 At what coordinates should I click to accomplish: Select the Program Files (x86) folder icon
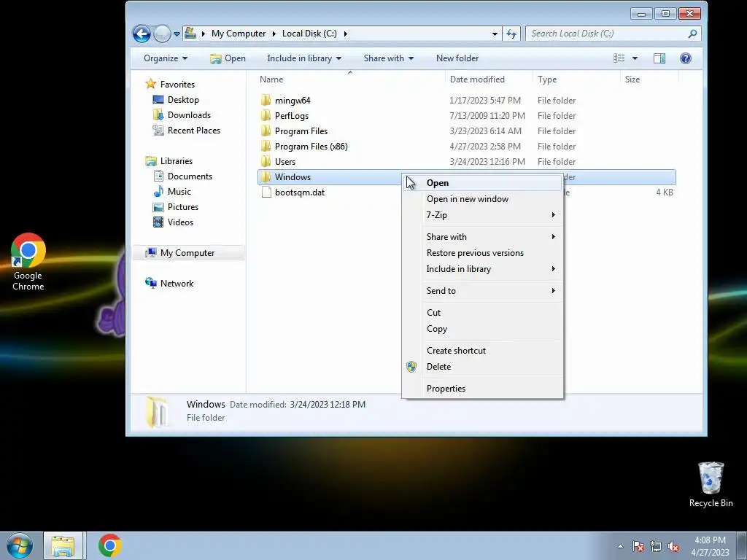[x=266, y=146]
